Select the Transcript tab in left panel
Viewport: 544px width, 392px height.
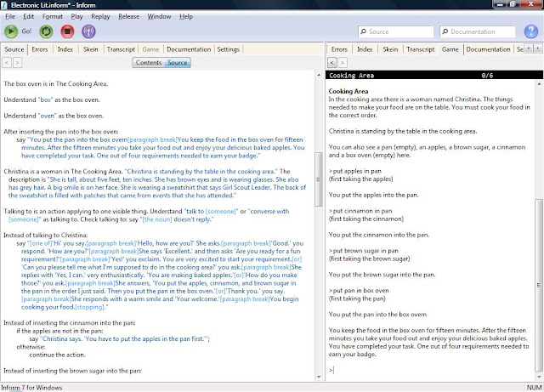(x=121, y=49)
